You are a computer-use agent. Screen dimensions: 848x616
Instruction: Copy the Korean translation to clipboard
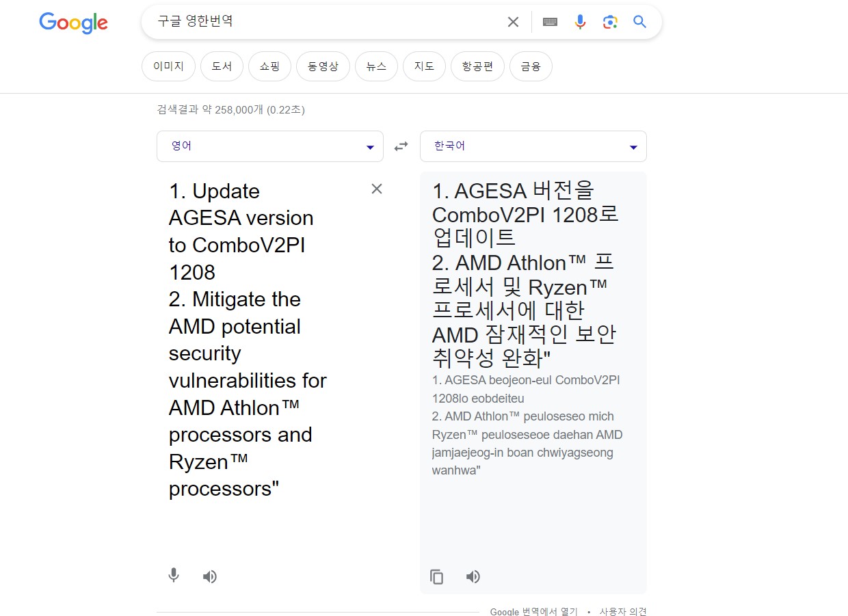pyautogui.click(x=437, y=577)
